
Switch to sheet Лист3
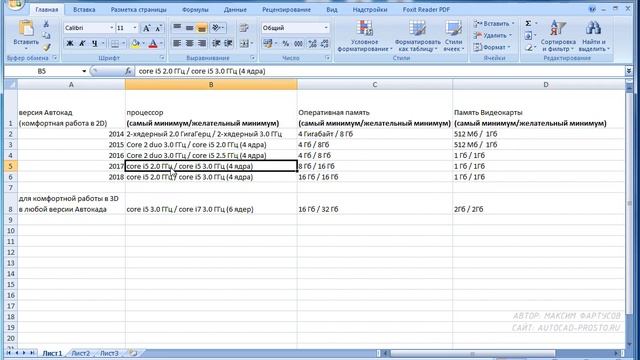[109, 353]
